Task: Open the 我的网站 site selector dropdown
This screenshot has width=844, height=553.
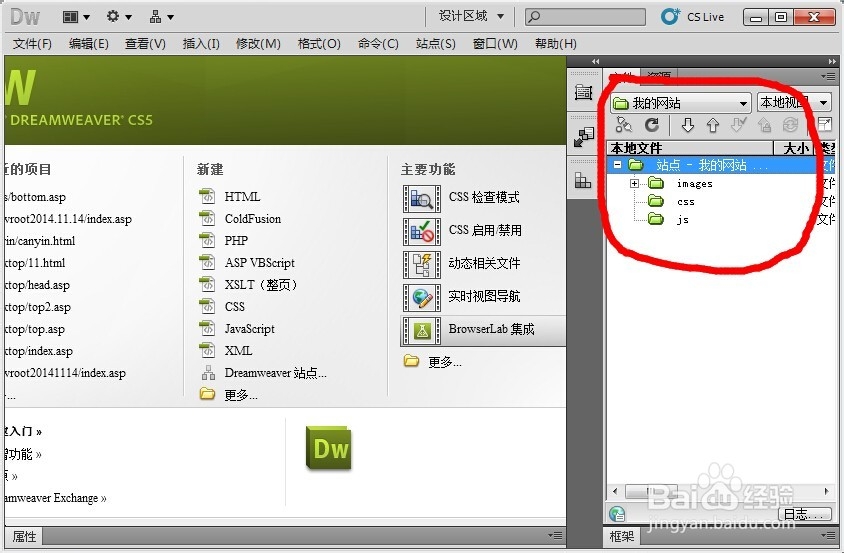Action: [x=680, y=102]
